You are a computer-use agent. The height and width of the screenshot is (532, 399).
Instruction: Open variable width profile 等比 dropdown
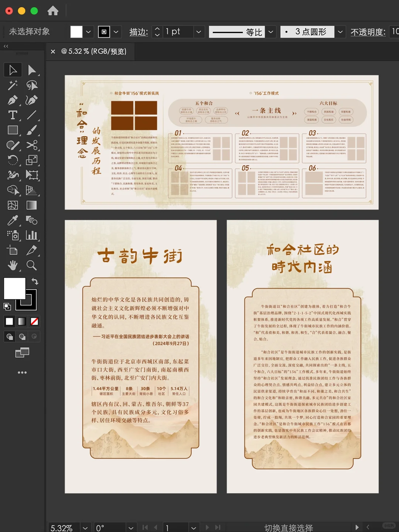271,32
